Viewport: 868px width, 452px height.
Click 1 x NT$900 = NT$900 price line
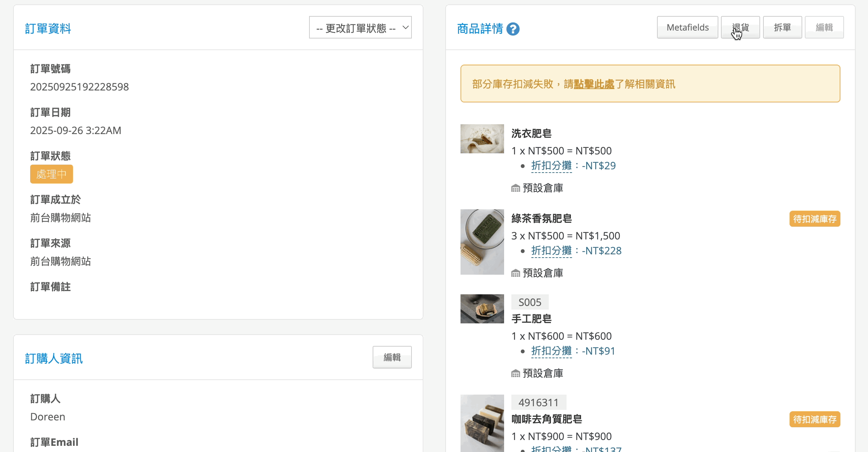(561, 436)
